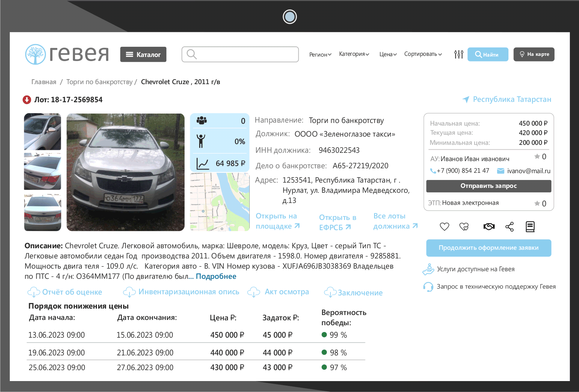Click the red down-arrow lot icon
This screenshot has height=392, width=579.
click(x=27, y=100)
